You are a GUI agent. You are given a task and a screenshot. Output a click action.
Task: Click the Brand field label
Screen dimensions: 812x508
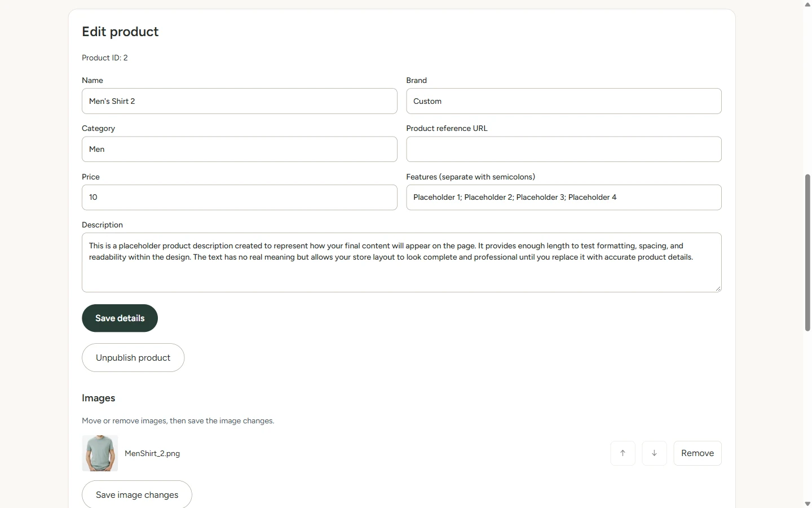[x=417, y=80]
